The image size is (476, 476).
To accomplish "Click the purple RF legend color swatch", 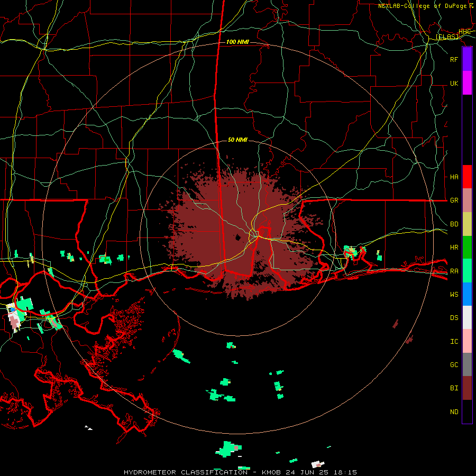I will pyautogui.click(x=467, y=59).
